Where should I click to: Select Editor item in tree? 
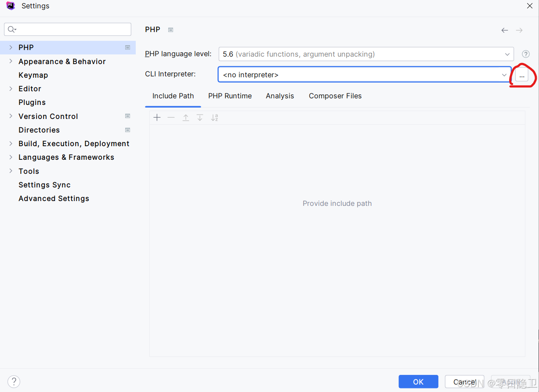click(29, 89)
